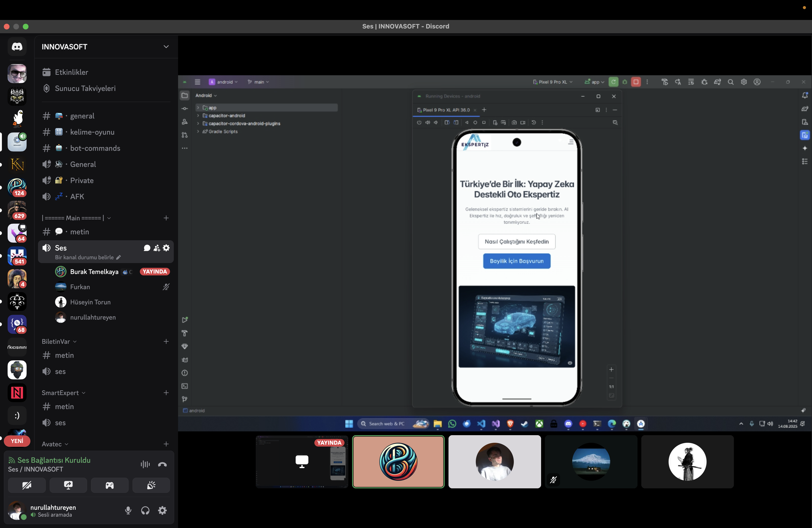Open the noise suppression waveform icon
The image size is (812, 528).
(x=145, y=464)
